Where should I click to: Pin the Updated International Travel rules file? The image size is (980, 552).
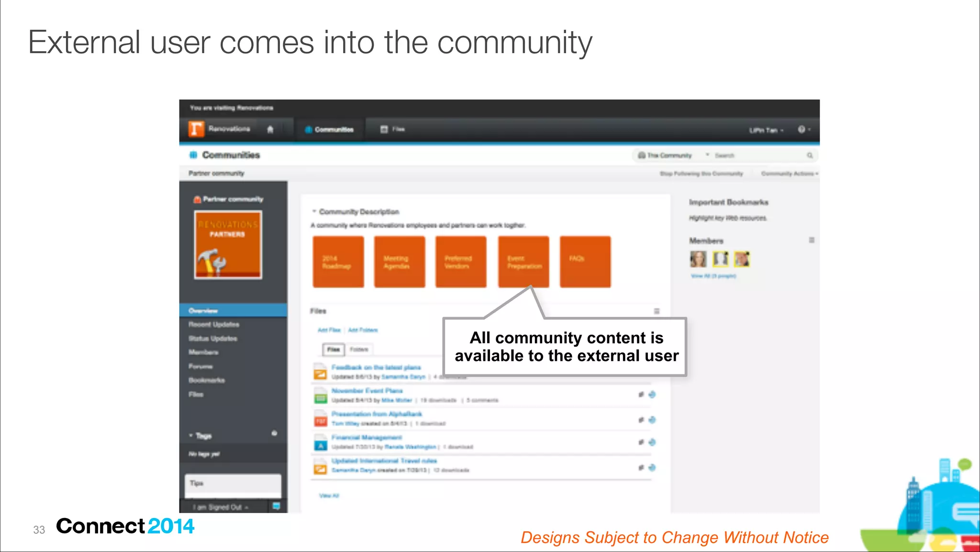[x=641, y=467]
